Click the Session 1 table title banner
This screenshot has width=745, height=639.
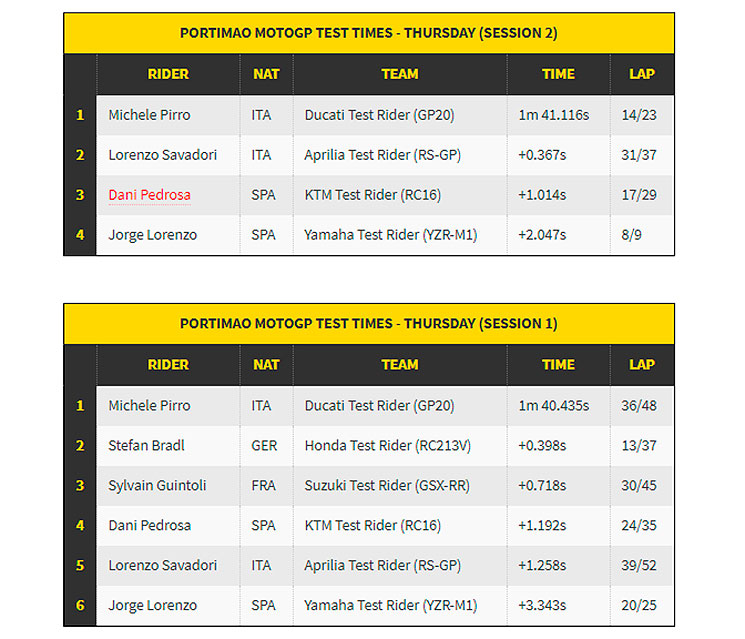pos(369,324)
